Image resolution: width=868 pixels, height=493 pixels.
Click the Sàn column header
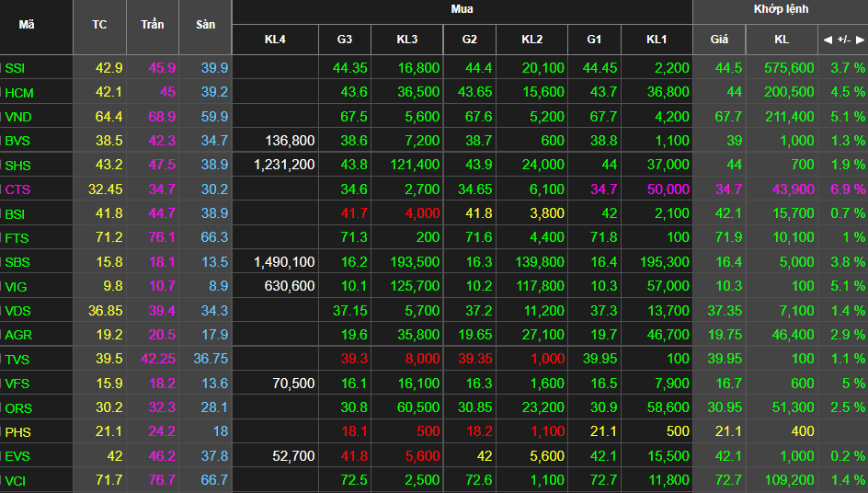205,25
